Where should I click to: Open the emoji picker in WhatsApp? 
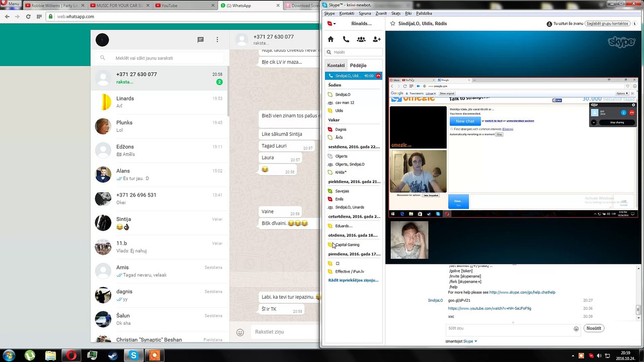240,332
